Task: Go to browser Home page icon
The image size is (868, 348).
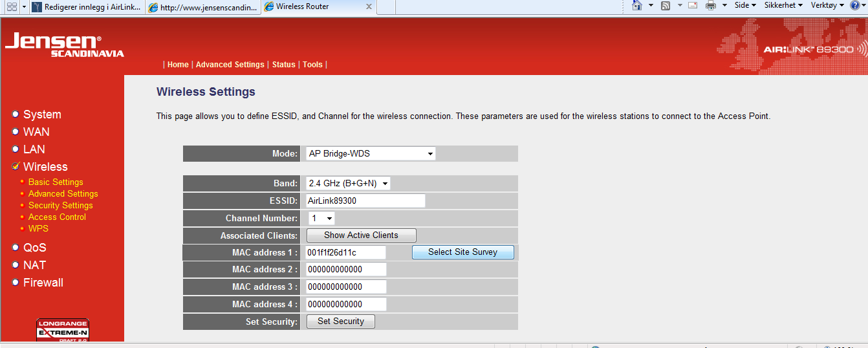Action: pos(637,5)
